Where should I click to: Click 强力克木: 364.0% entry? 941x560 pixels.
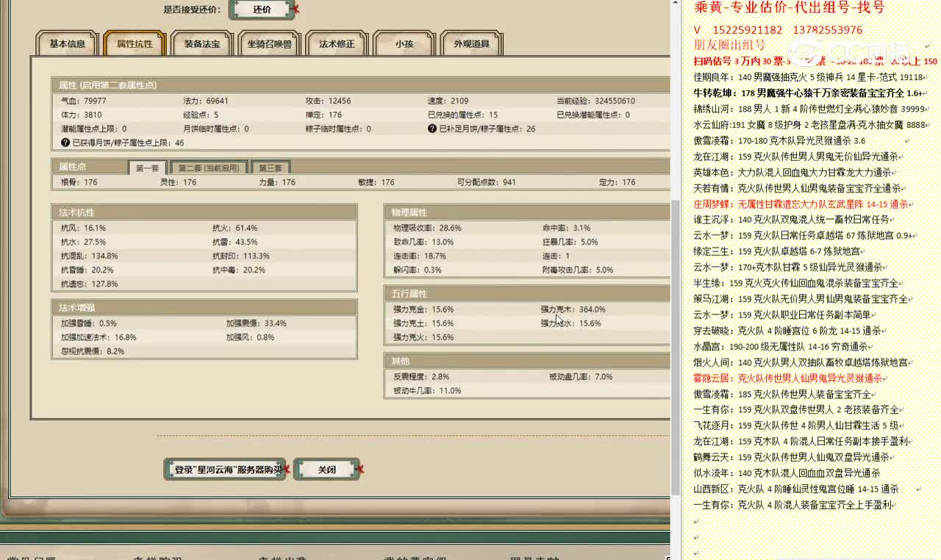pos(573,309)
